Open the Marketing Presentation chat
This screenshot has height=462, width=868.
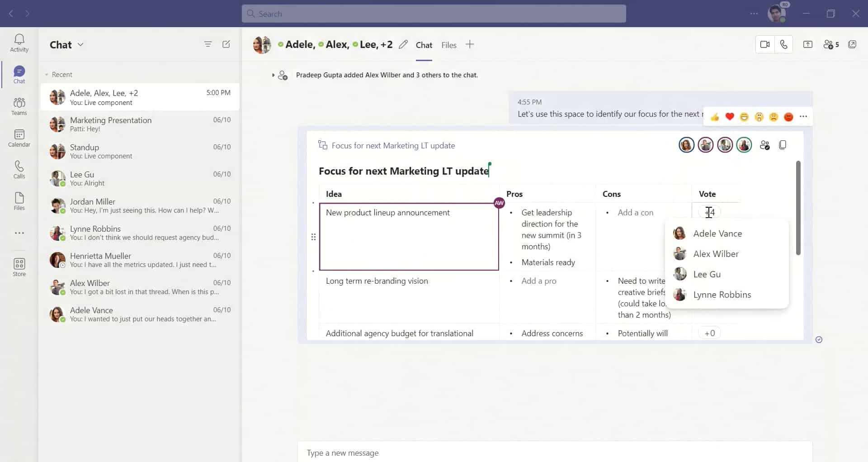(x=140, y=124)
